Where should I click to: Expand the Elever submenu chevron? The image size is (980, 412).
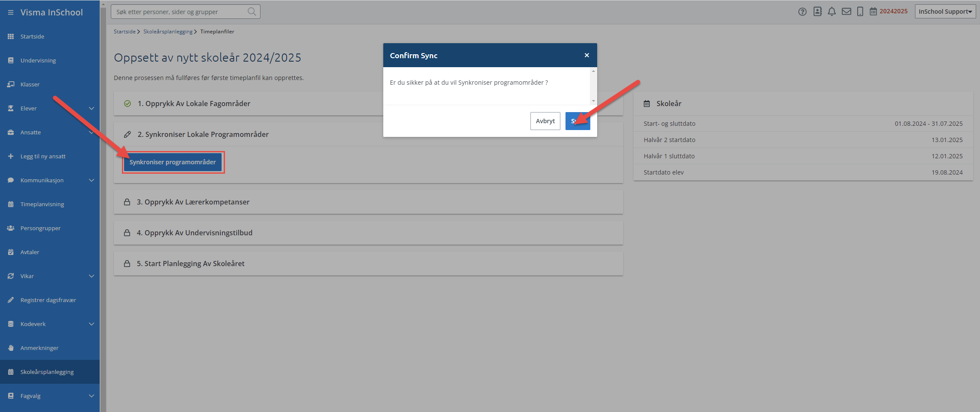[91, 108]
